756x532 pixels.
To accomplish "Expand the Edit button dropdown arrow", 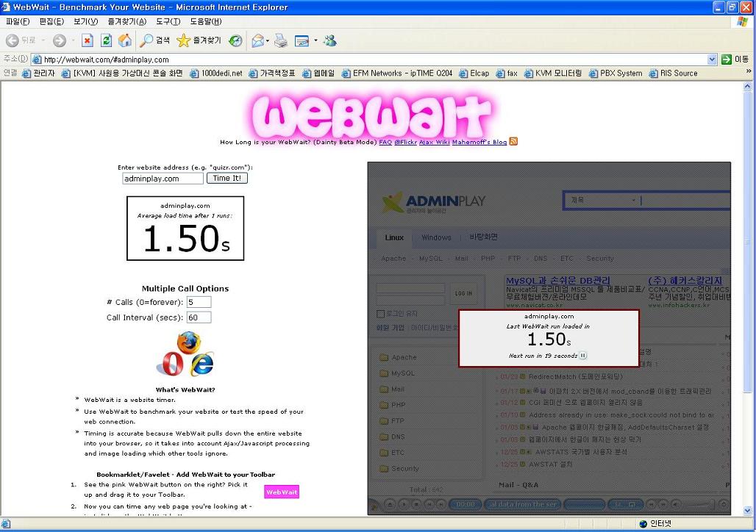I will tap(315, 41).
